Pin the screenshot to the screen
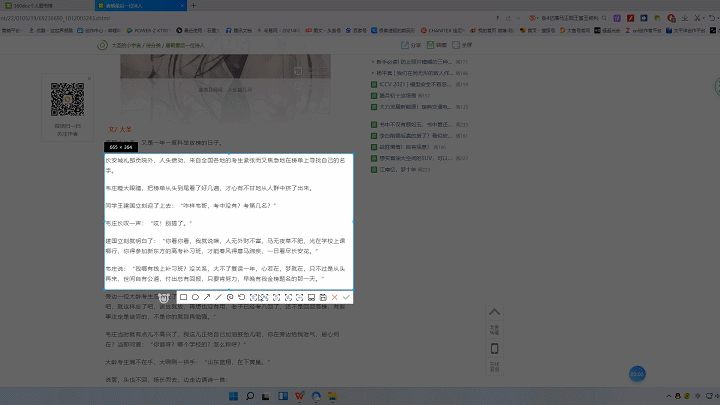The width and height of the screenshot is (720, 405). [311, 297]
